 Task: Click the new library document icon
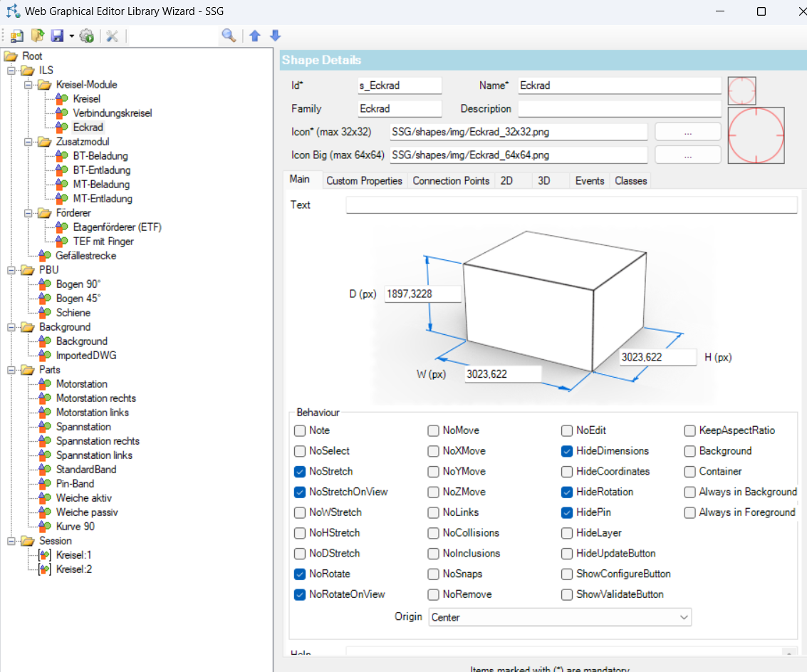click(x=17, y=36)
